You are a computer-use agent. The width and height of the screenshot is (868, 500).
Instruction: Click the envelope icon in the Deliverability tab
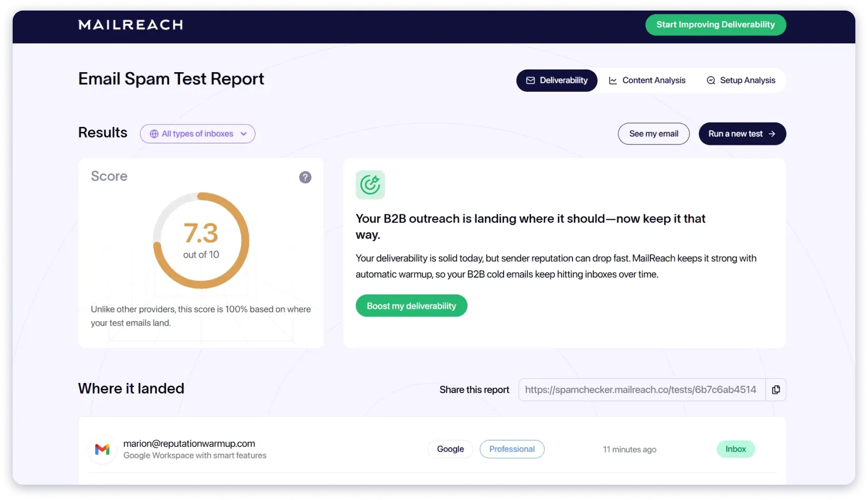pyautogui.click(x=529, y=80)
